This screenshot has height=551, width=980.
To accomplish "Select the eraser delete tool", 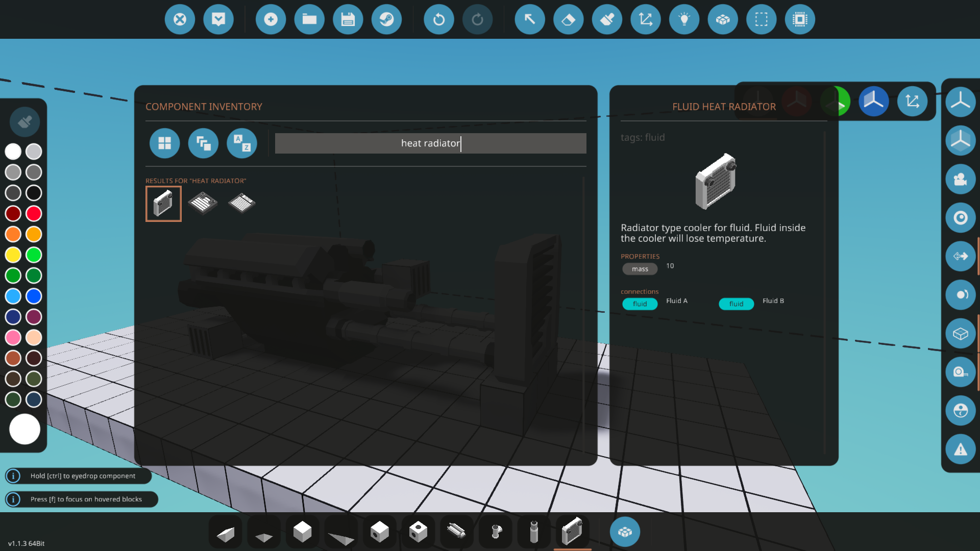I will pos(568,19).
